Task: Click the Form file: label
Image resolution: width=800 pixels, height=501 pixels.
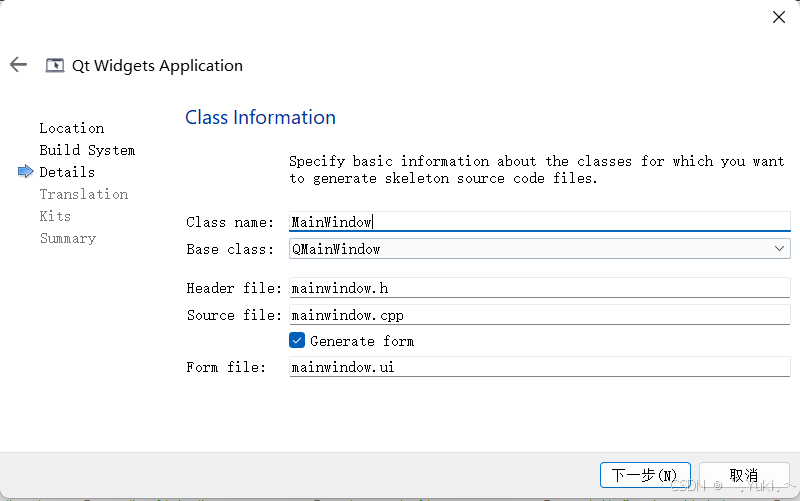Action: [226, 367]
